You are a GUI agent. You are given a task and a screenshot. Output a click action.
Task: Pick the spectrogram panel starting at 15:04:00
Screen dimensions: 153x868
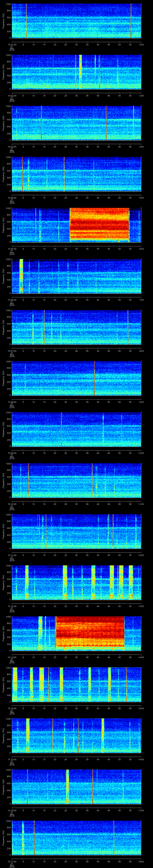point(77,174)
